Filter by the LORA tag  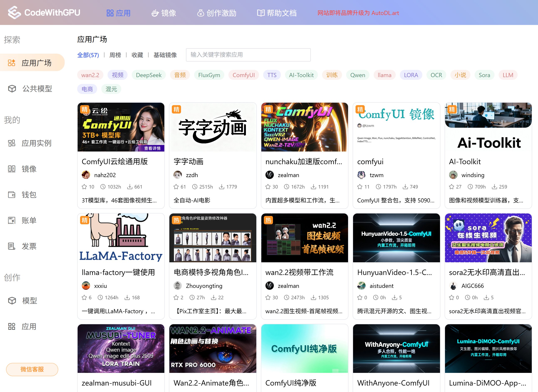point(411,75)
